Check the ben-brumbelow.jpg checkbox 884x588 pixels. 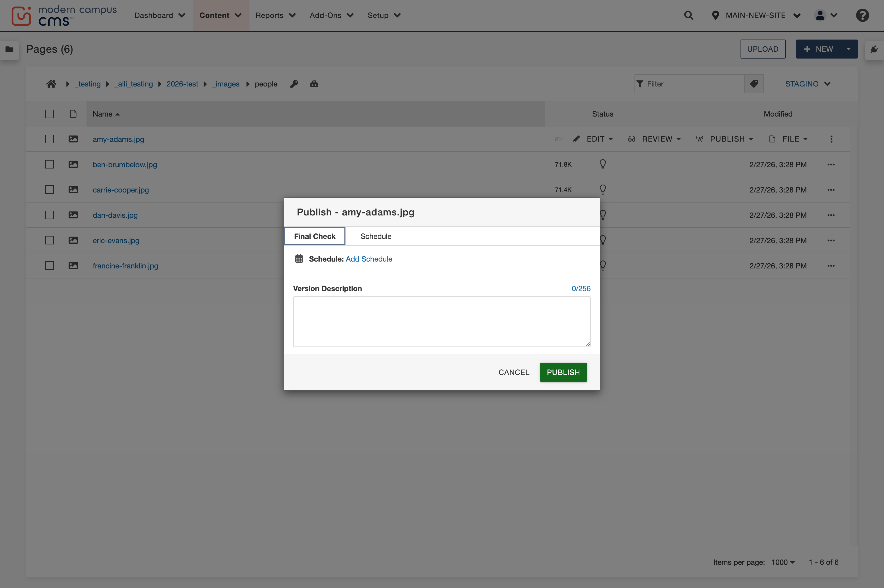pyautogui.click(x=50, y=164)
